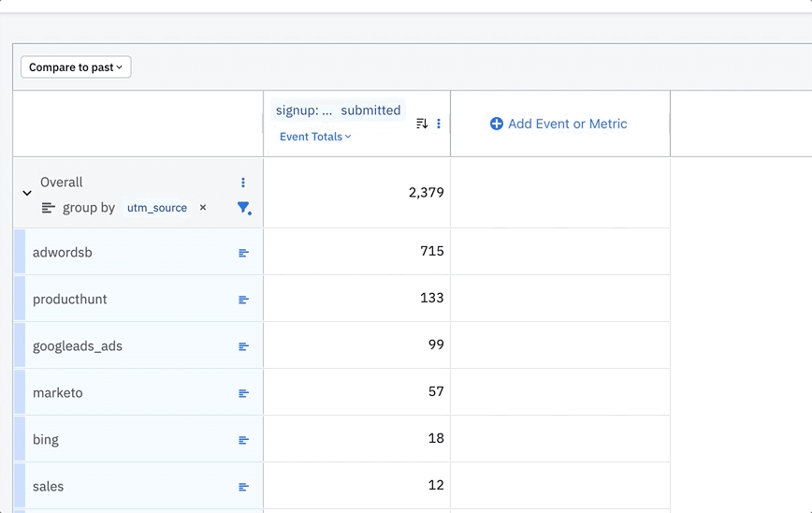Collapse the Overall section chevron
812x513 pixels.
pos(27,193)
